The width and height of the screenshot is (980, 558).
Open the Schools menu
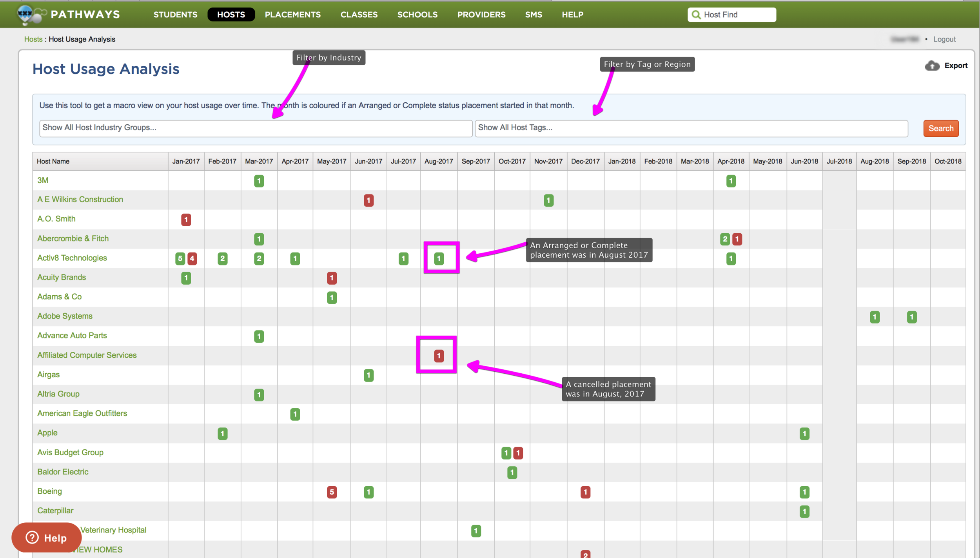(x=417, y=15)
